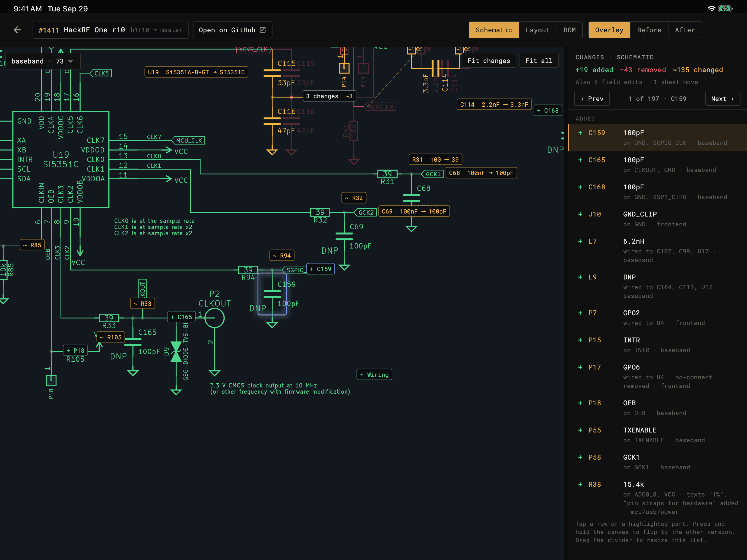Select the L9 DNP added row
This screenshot has width=747, height=560.
[657, 286]
